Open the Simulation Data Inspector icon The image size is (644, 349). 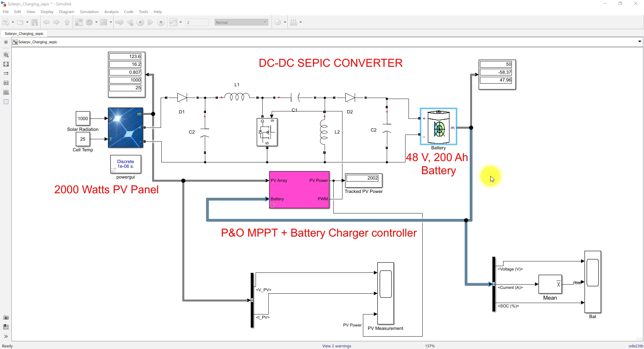click(x=173, y=22)
